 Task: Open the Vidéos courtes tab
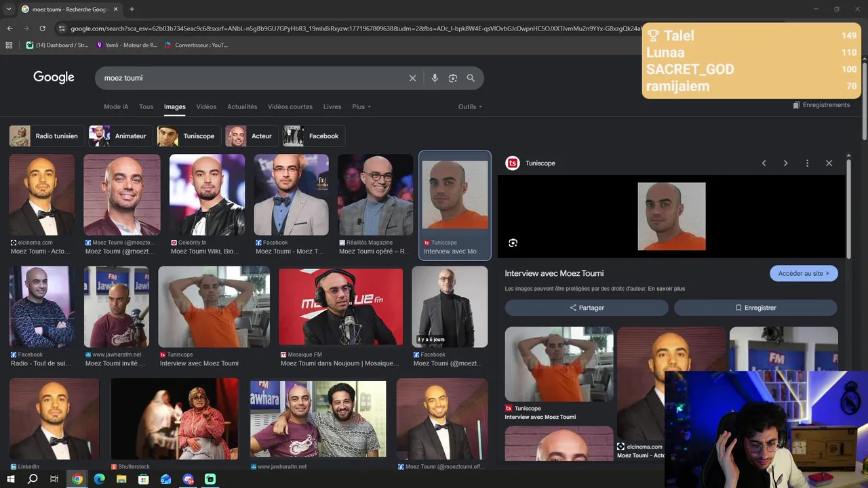[290, 106]
